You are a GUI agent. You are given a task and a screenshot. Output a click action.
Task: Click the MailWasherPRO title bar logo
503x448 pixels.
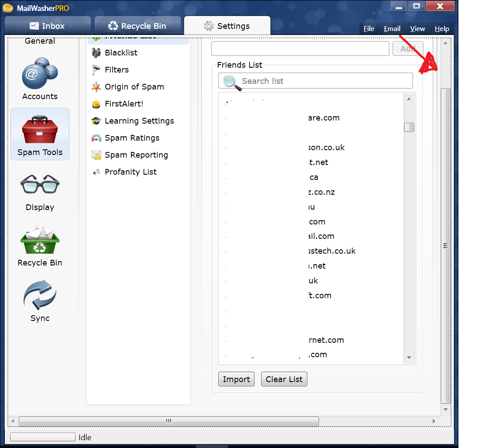(8, 8)
